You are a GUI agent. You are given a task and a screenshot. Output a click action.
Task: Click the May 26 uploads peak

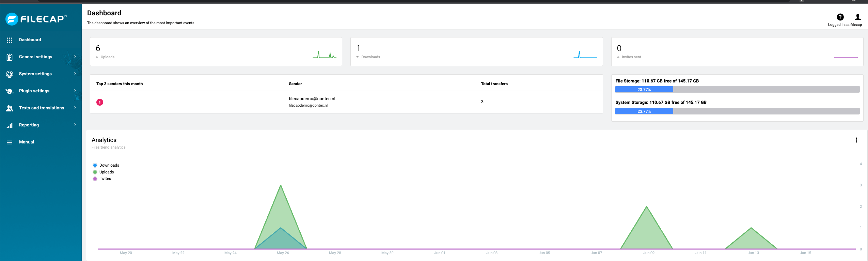(281, 185)
